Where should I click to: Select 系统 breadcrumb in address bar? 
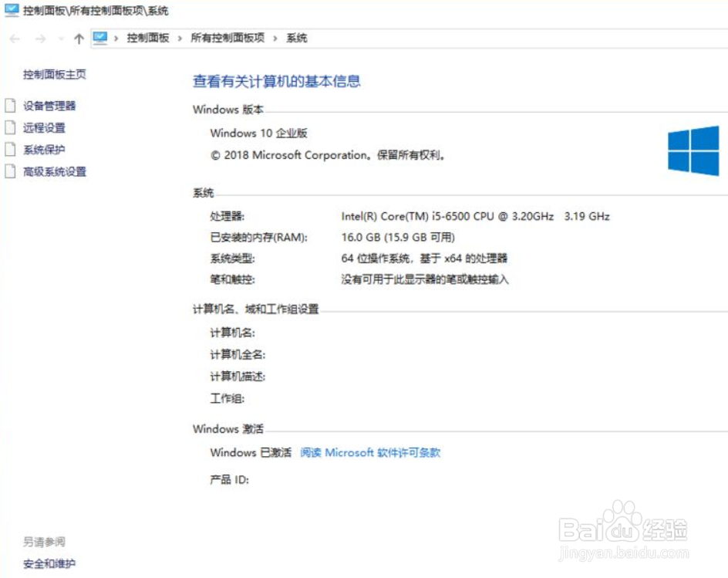coord(296,38)
